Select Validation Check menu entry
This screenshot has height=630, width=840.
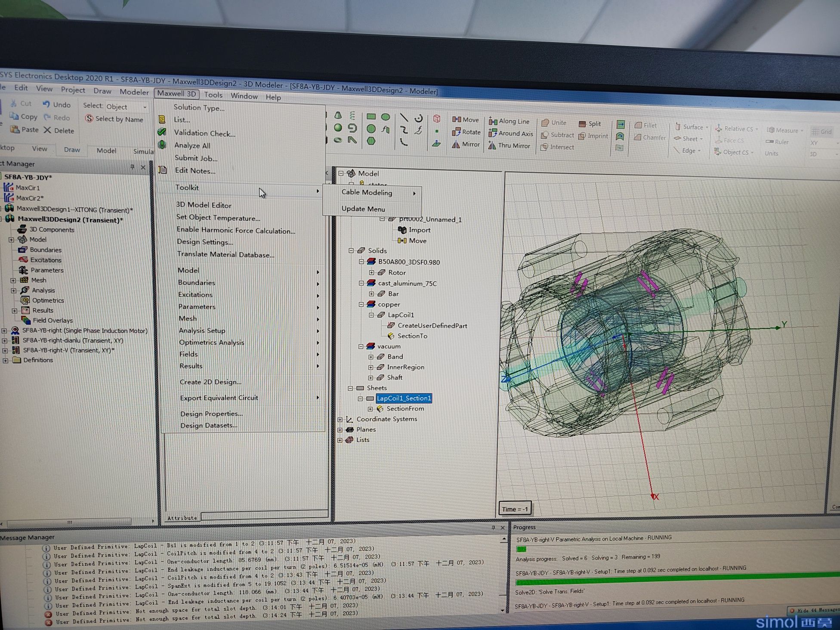click(205, 133)
